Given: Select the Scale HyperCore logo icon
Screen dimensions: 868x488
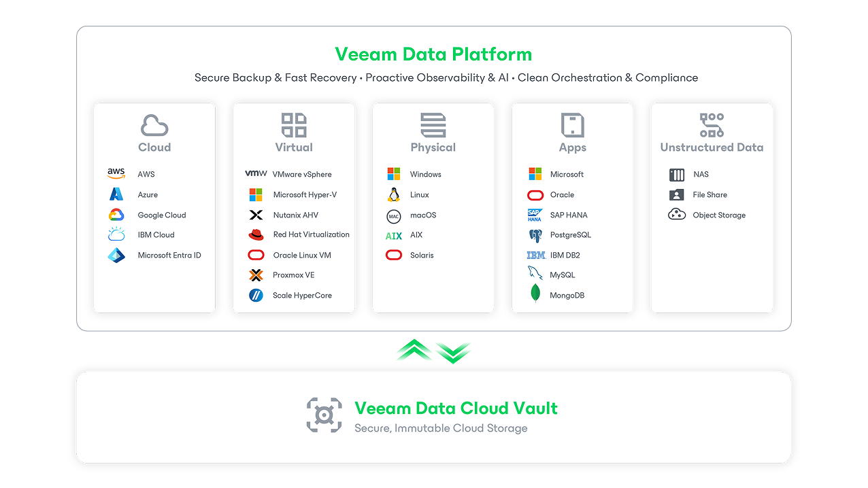Looking at the screenshot, I should tap(256, 295).
